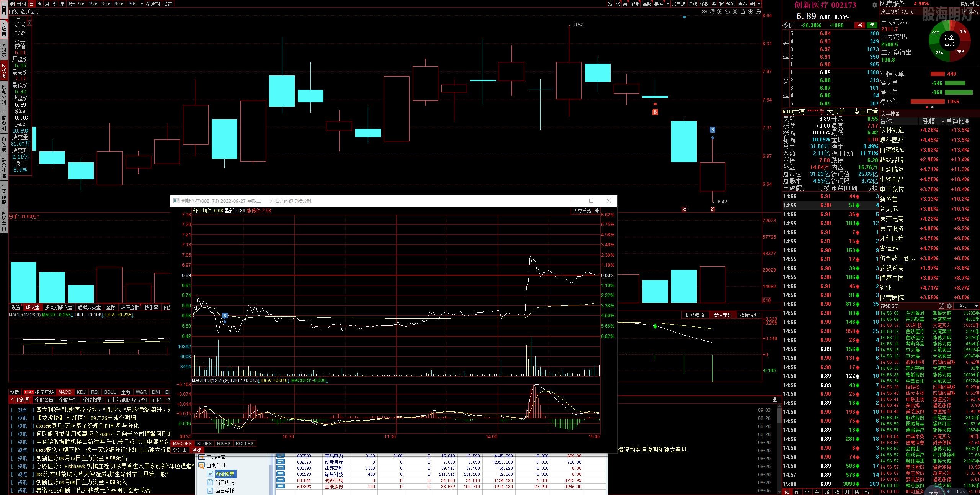
Task: Select the BOLL indicator tab
Action: [110, 392]
